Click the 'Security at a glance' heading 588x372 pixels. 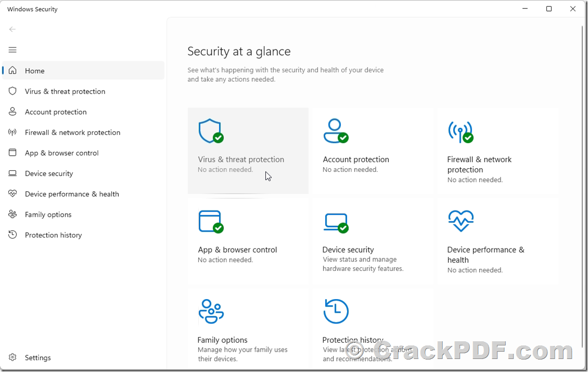(239, 52)
